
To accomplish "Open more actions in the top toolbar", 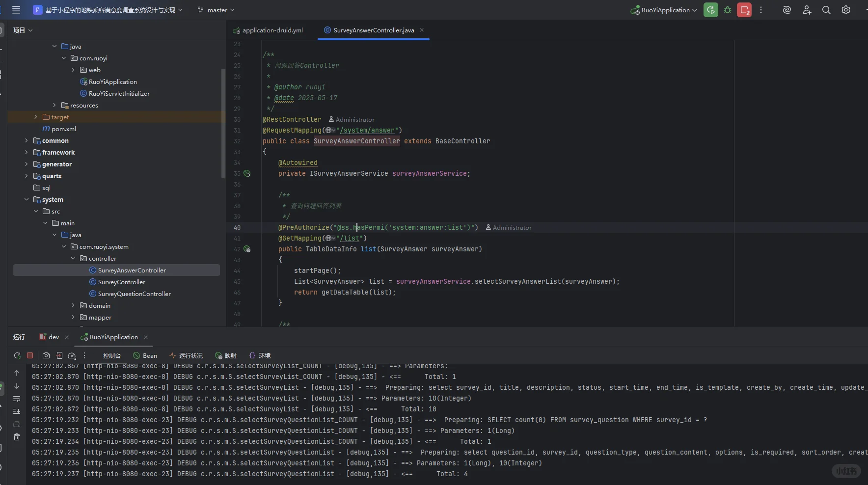I will 761,10.
